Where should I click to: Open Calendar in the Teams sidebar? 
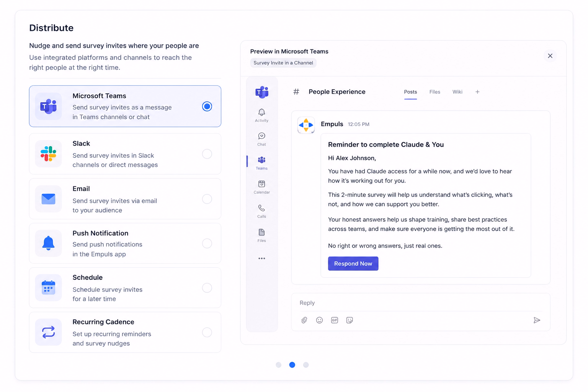pyautogui.click(x=261, y=187)
